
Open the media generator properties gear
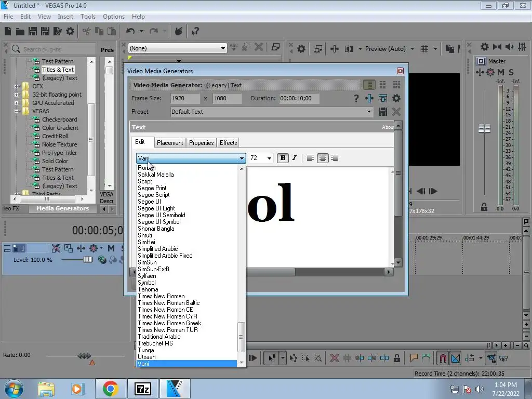click(396, 98)
